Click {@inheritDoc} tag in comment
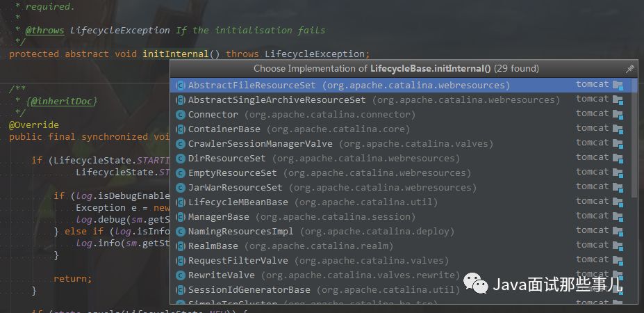 [x=61, y=101]
